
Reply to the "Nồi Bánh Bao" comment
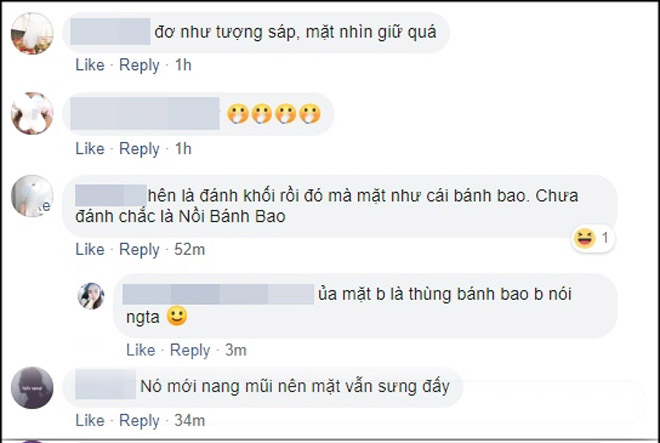[x=139, y=249]
